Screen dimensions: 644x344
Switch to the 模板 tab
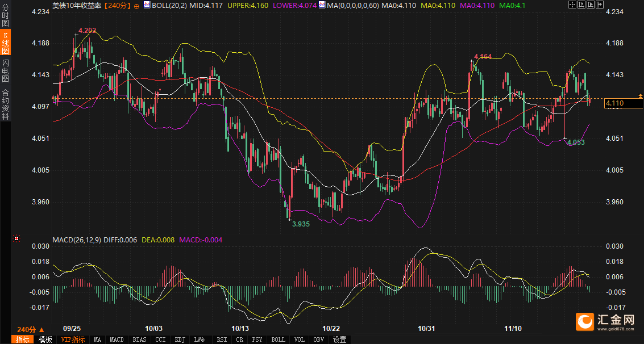(45, 339)
